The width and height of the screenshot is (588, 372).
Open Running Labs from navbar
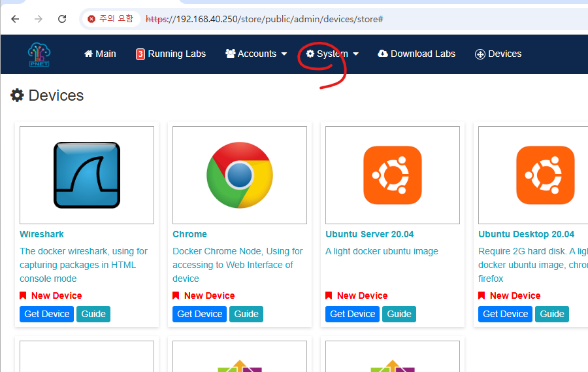click(x=171, y=54)
